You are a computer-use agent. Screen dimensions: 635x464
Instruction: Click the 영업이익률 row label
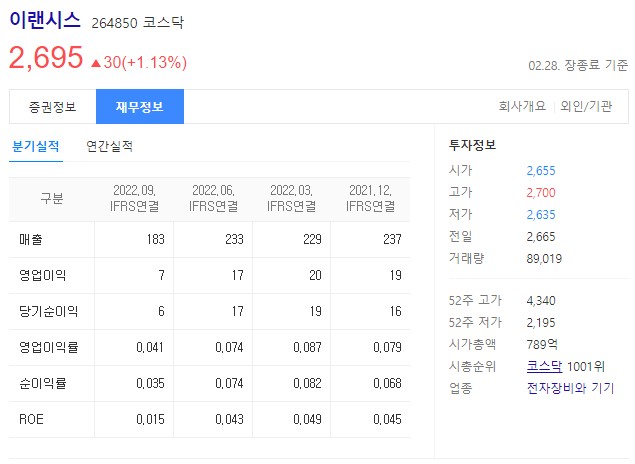coord(49,347)
